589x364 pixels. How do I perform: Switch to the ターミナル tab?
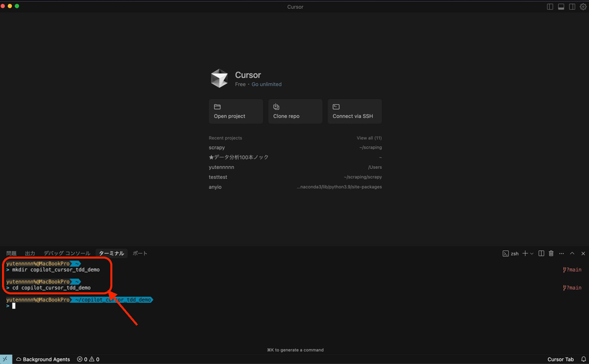(112, 253)
